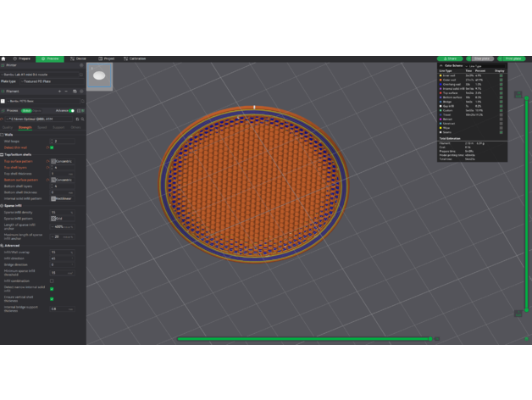This screenshot has height=400, width=532.
Task: Click edit icon beside printer preset
Action: coord(80,75)
